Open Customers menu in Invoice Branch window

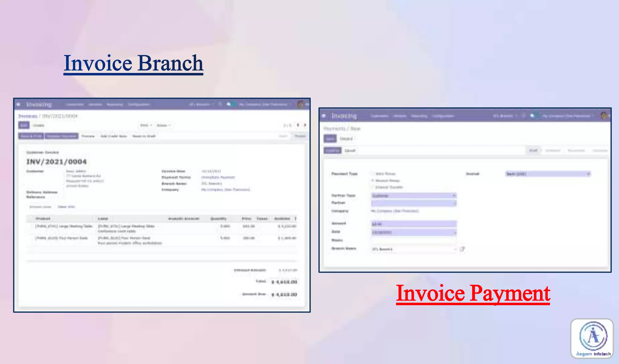[75, 105]
